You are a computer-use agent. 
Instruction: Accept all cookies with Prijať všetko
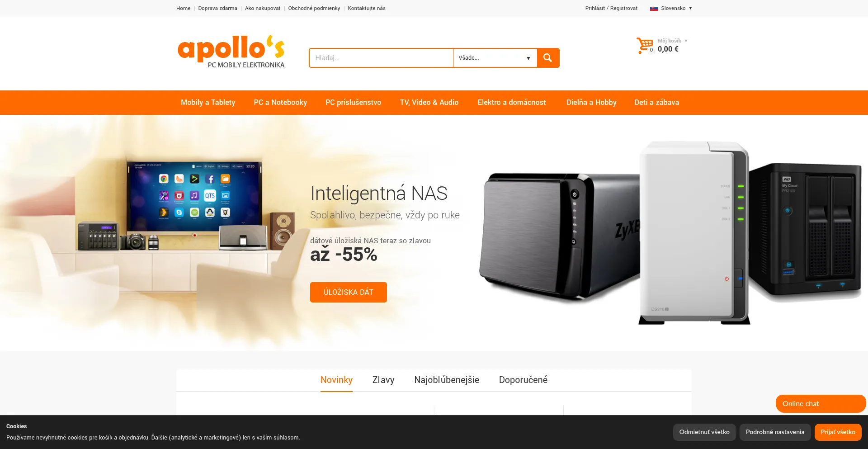coord(838,432)
